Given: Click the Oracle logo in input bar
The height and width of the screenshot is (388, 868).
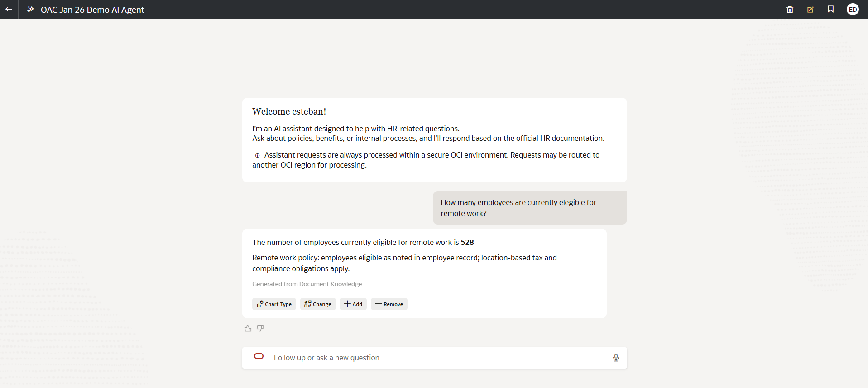Looking at the screenshot, I should click(x=259, y=356).
